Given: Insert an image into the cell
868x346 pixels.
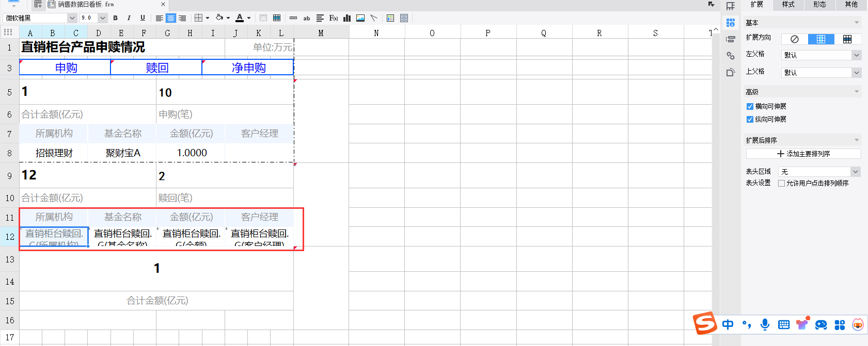Looking at the screenshot, I should [360, 18].
